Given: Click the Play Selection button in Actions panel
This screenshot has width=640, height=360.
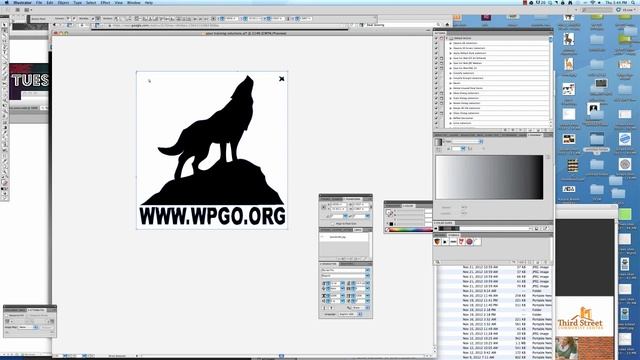Looking at the screenshot, I should pos(520,130).
